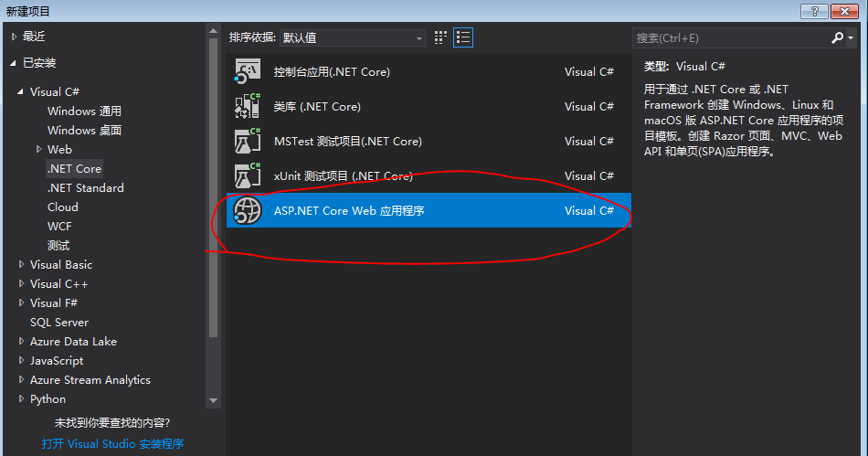Expand the Python node
868x456 pixels.
tap(22, 399)
